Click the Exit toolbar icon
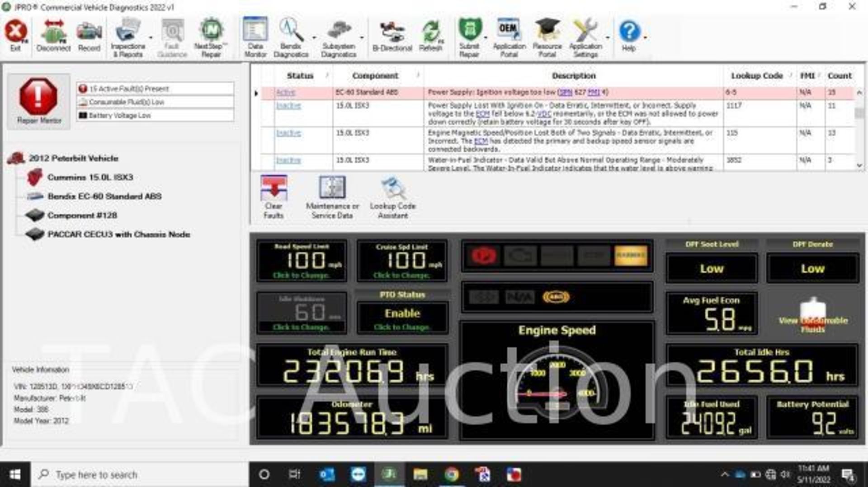 pyautogui.click(x=16, y=36)
